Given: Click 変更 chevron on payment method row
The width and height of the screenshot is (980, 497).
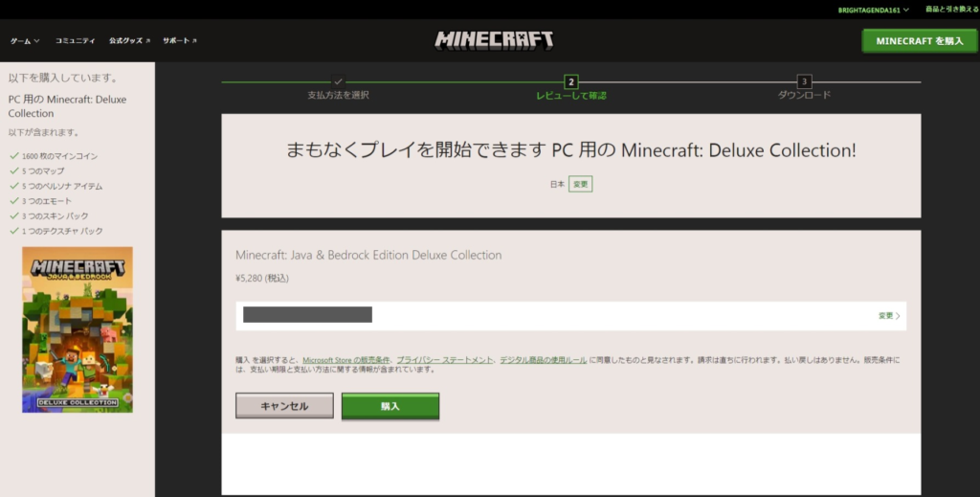Looking at the screenshot, I should point(889,316).
